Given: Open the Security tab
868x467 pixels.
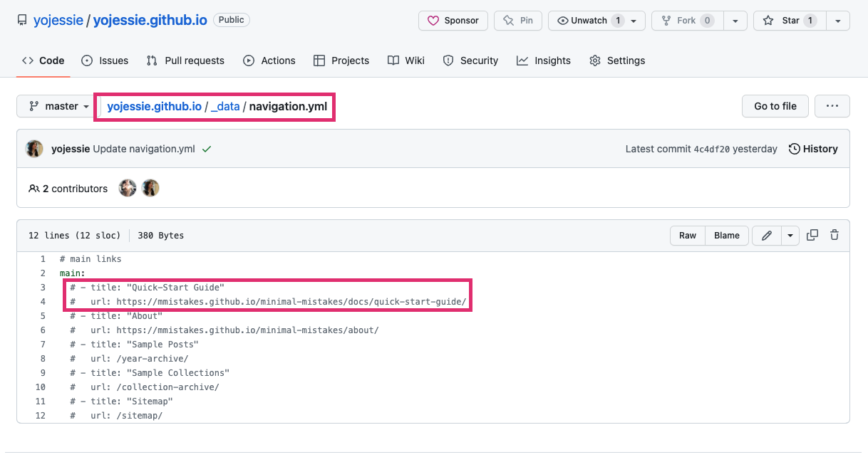Looking at the screenshot, I should point(470,61).
